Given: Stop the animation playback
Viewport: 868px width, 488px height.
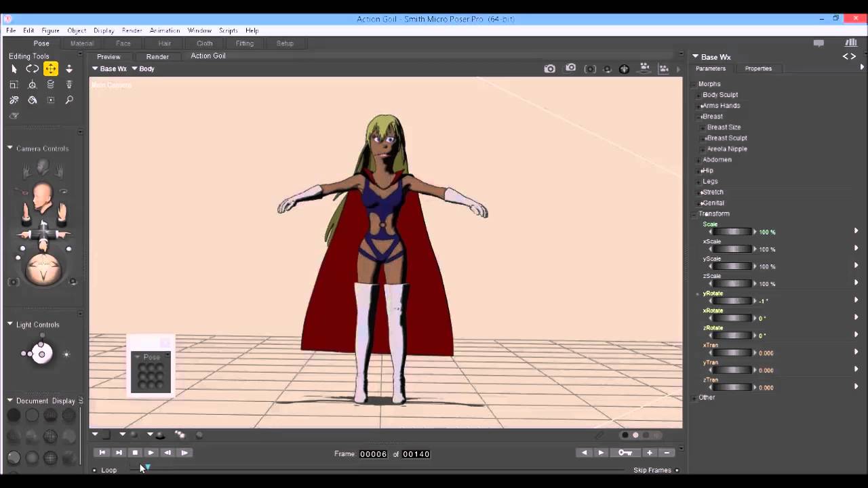Looking at the screenshot, I should [x=135, y=453].
